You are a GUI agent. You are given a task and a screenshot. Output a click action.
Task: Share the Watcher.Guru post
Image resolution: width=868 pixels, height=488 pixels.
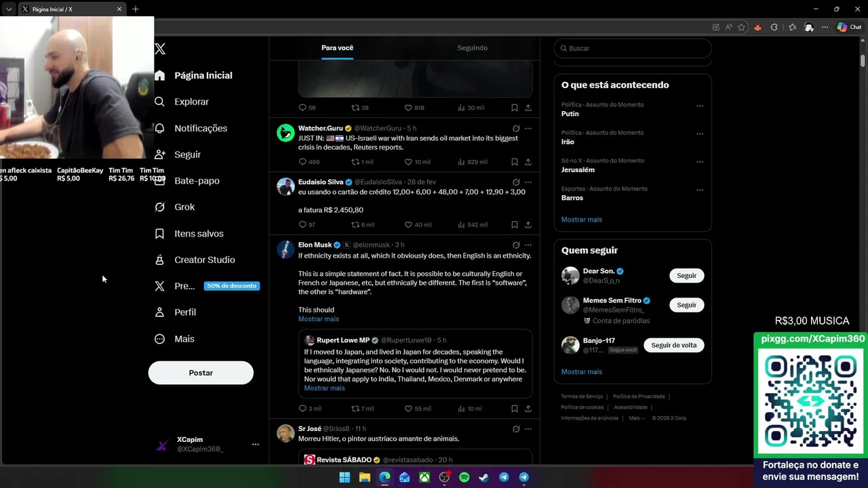pos(528,162)
